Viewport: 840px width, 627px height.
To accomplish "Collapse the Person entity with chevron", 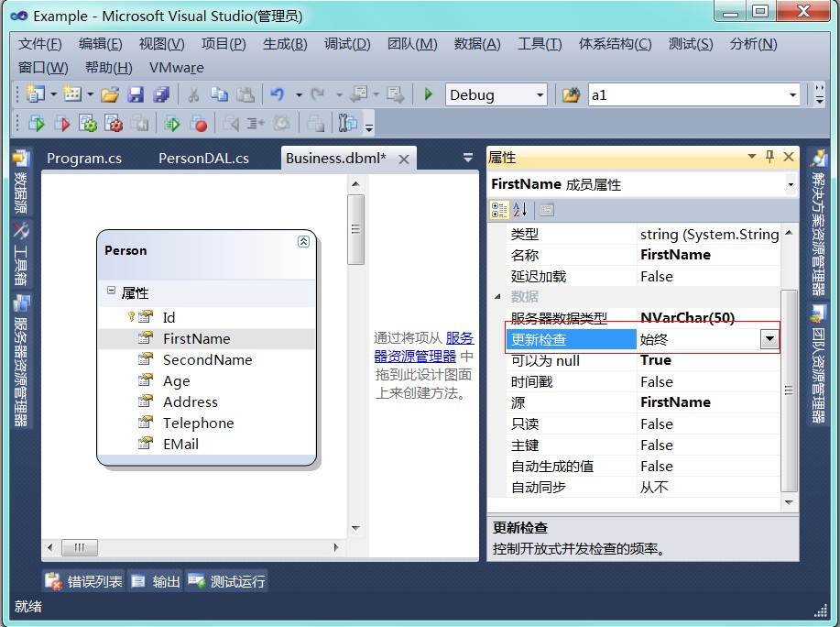I will coord(303,241).
